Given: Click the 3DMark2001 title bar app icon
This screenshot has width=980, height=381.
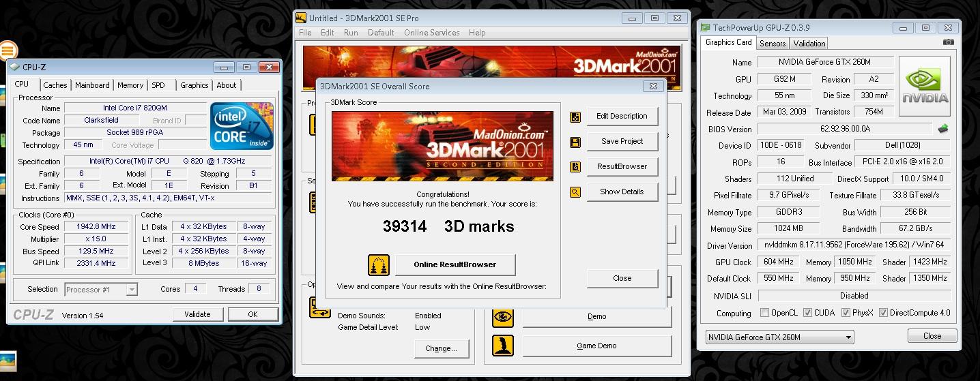Looking at the screenshot, I should pos(302,18).
